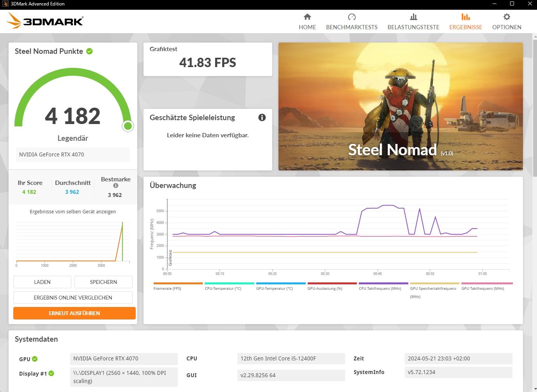Click the SystemInfo value v5.72.1234
This screenshot has height=392, width=537.
click(458, 372)
